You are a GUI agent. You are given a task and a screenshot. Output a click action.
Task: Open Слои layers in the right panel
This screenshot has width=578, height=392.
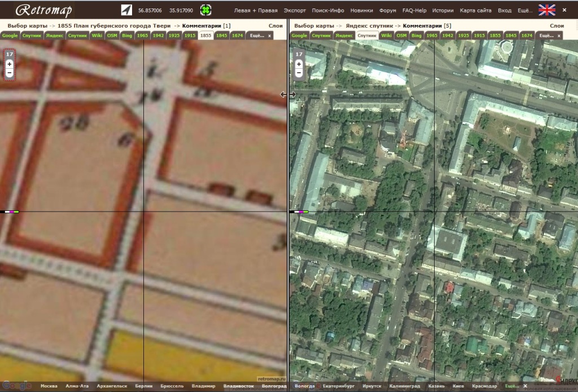557,26
